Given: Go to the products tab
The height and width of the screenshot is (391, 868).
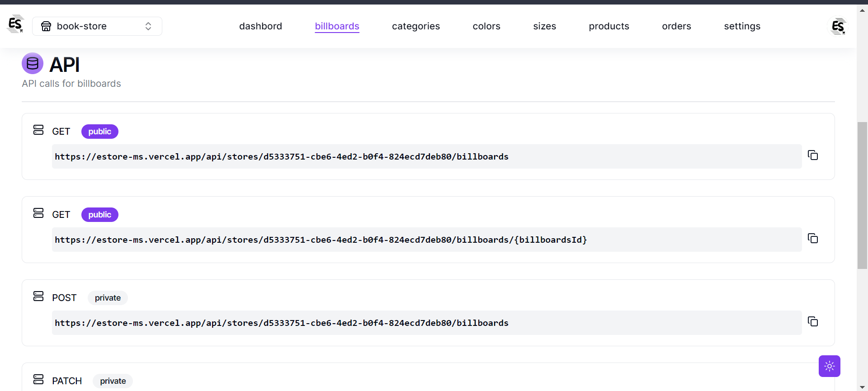Looking at the screenshot, I should (x=609, y=26).
